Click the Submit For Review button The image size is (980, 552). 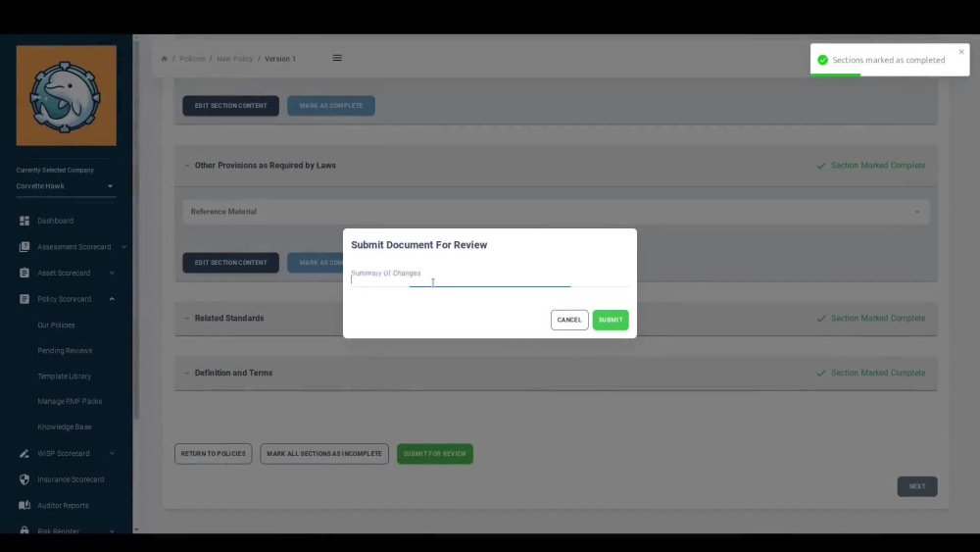434,454
